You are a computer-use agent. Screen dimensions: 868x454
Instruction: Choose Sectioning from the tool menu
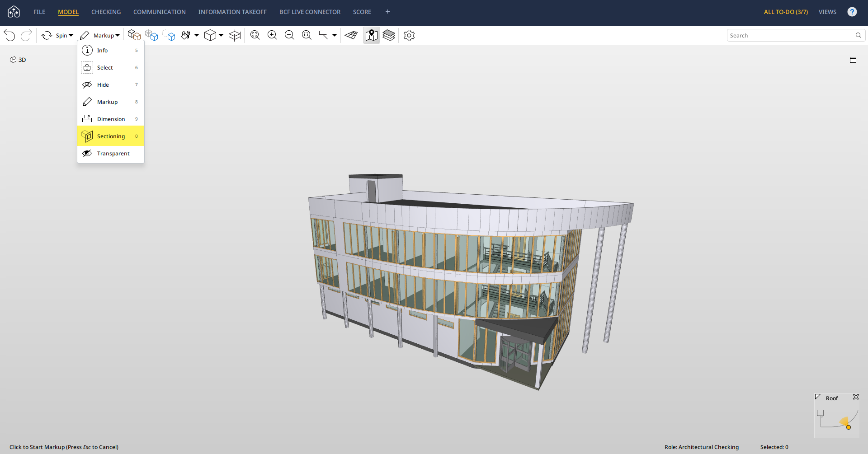(110, 136)
